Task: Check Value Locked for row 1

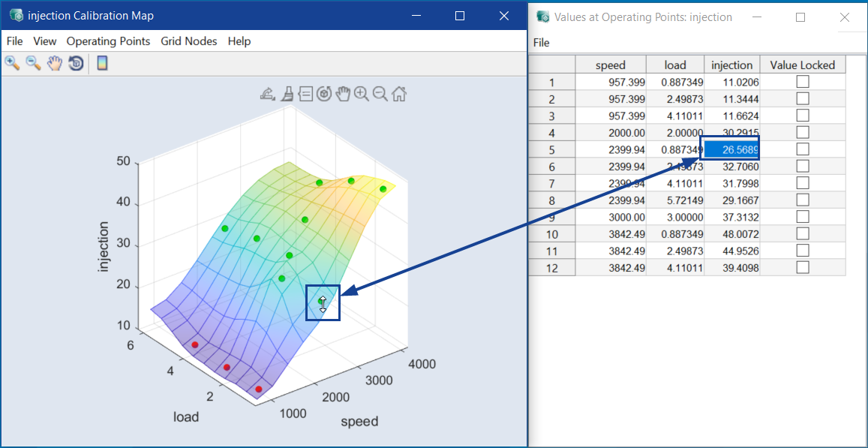Action: pyautogui.click(x=803, y=82)
